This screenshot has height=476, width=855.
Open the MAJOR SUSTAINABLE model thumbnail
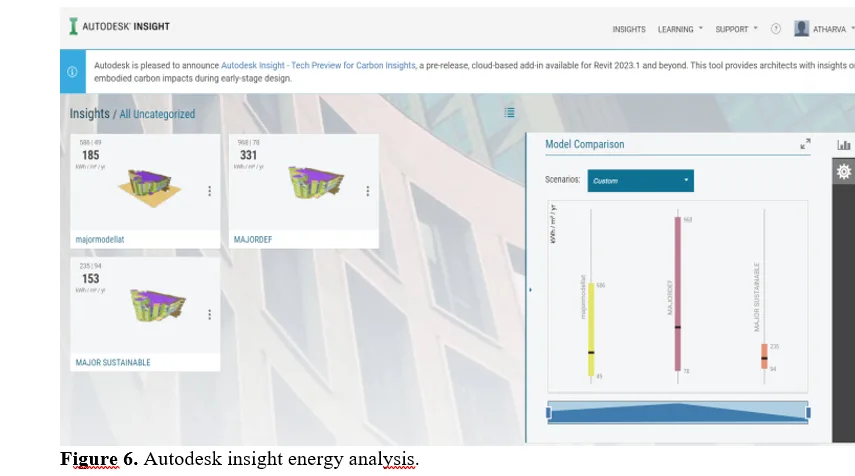pos(158,305)
